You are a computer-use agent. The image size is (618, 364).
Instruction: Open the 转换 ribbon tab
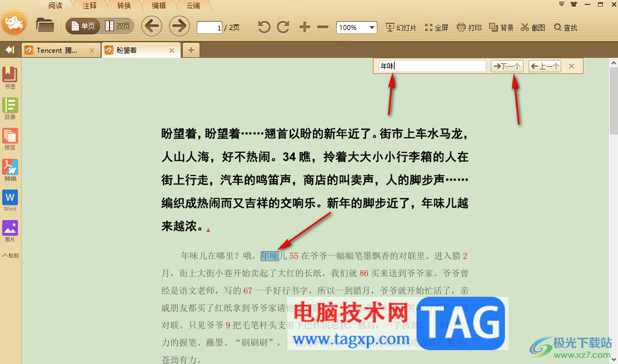coord(124,6)
